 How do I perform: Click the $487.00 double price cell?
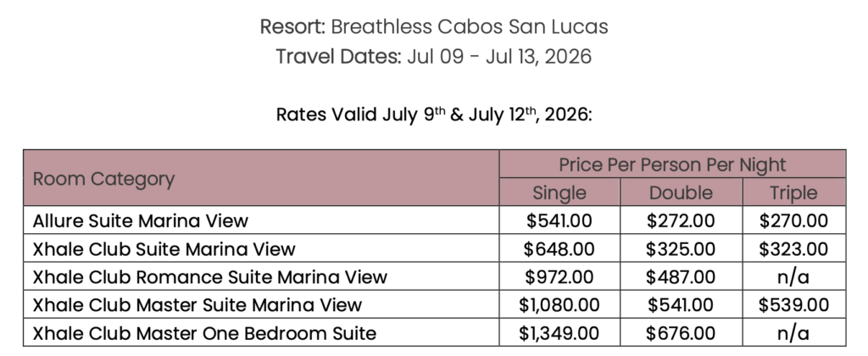(681, 277)
